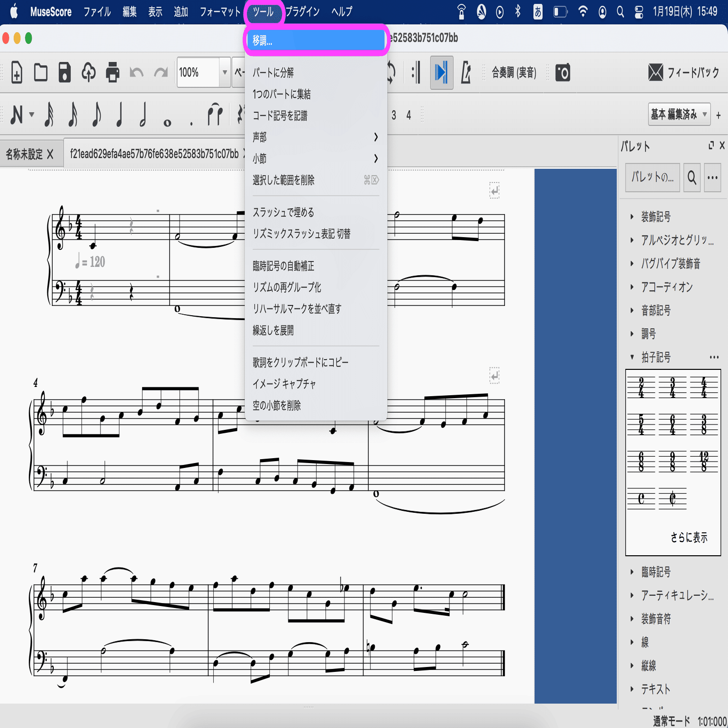Choose パートに分解 menu entry
Image resolution: width=728 pixels, height=728 pixels.
point(316,73)
